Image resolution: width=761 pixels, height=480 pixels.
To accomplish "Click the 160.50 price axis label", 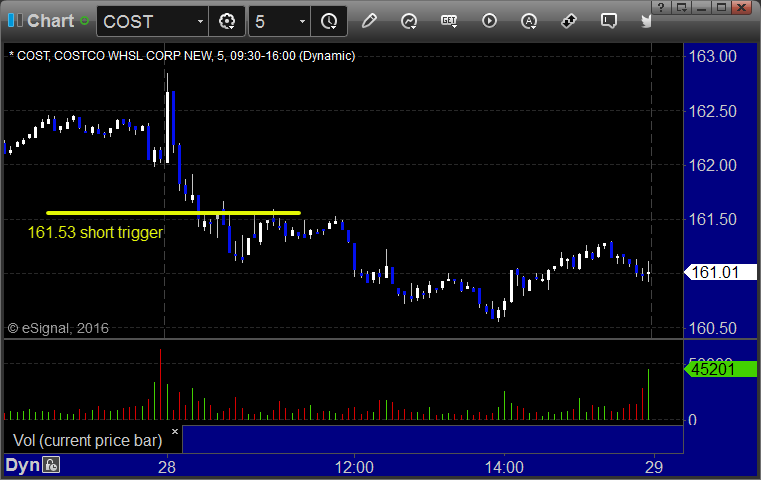I will tap(712, 328).
